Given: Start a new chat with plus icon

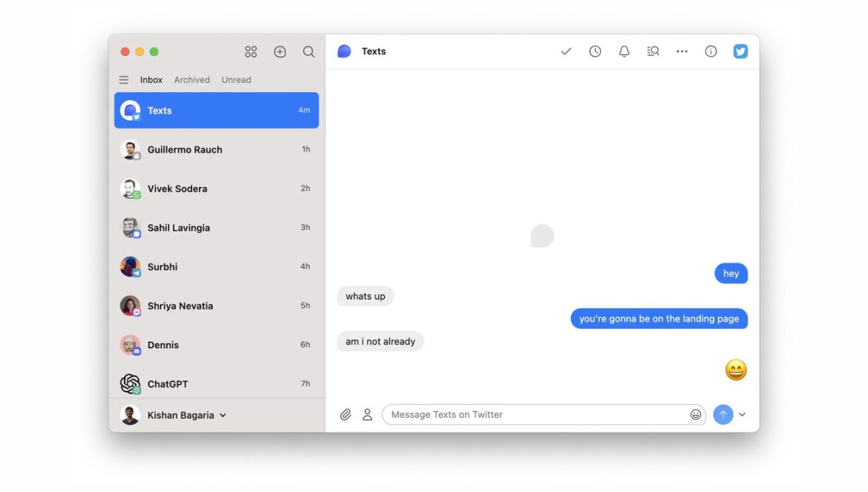Looking at the screenshot, I should [280, 51].
